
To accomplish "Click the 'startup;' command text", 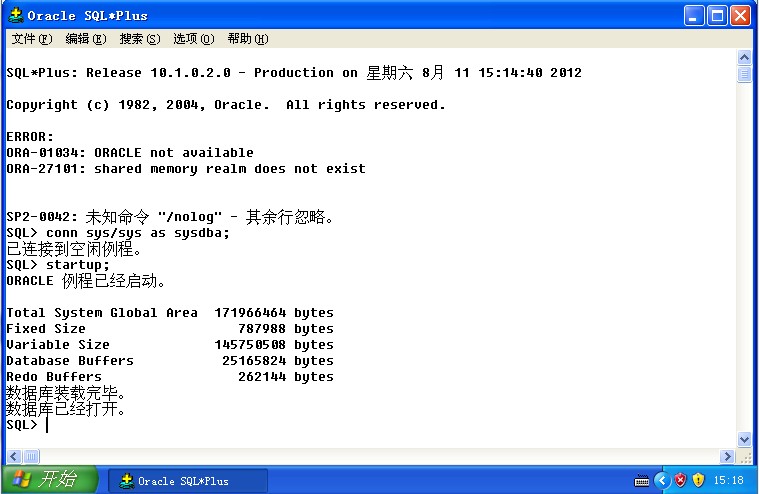I will (x=78, y=265).
